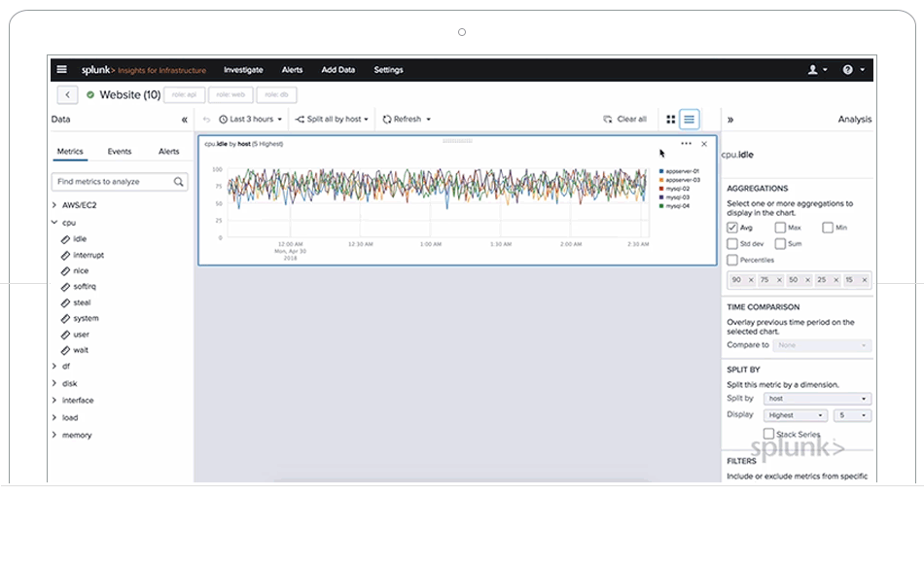This screenshot has width=924, height=568.
Task: Collapse the Data panel with double chevron
Action: click(185, 120)
